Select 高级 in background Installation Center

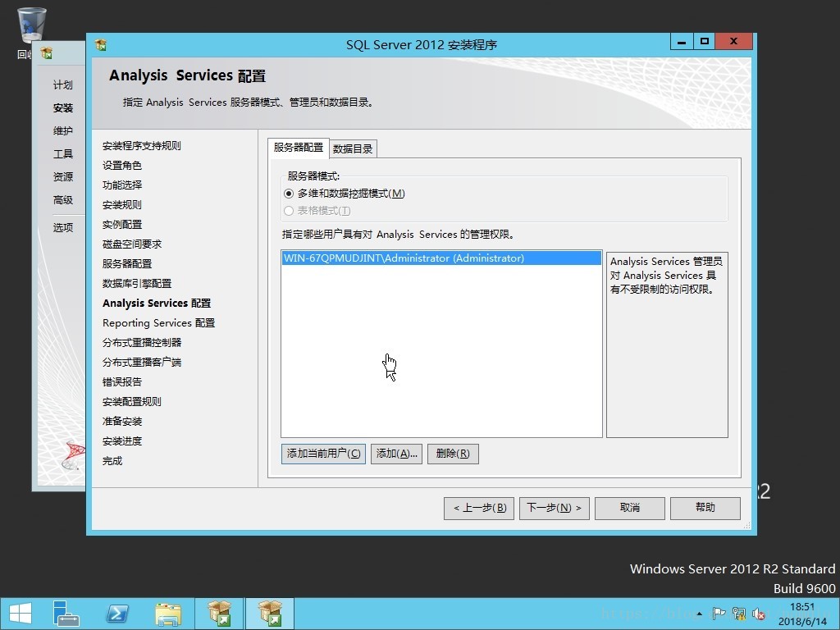click(x=62, y=200)
